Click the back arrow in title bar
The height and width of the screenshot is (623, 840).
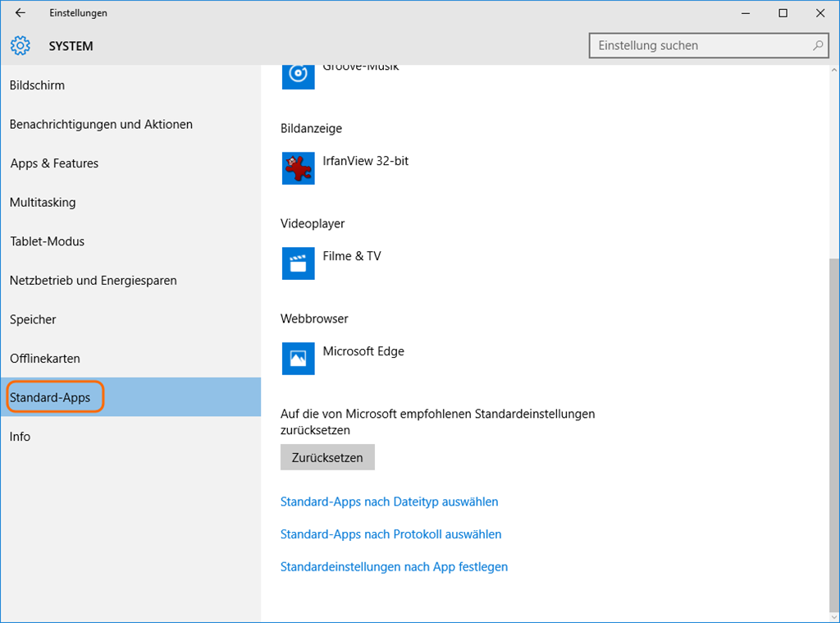(x=21, y=13)
